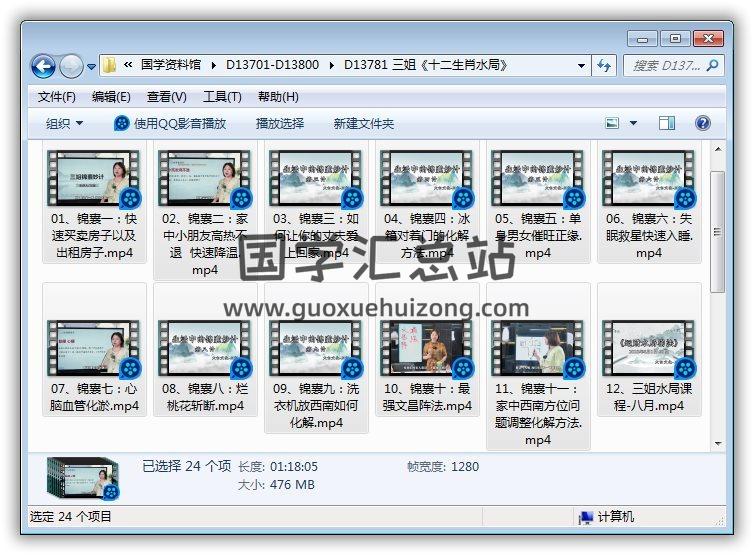
Task: Click the scrollbar down arrow
Action: point(717,443)
